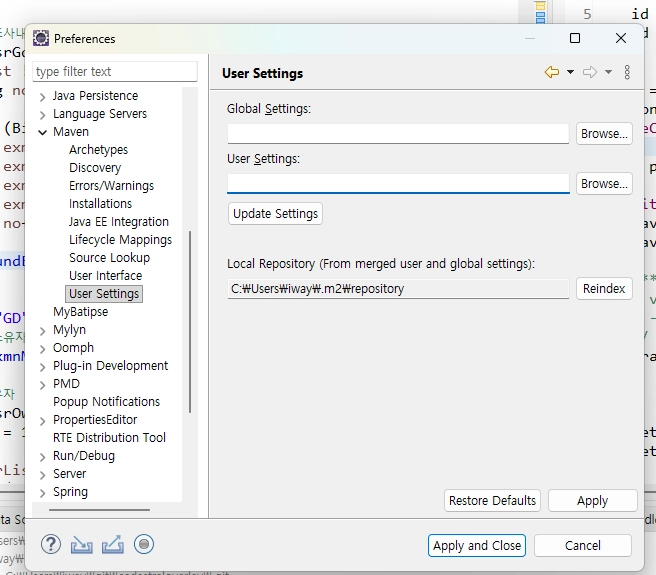Go back with the yellow back arrow
The image size is (656, 575).
click(552, 72)
